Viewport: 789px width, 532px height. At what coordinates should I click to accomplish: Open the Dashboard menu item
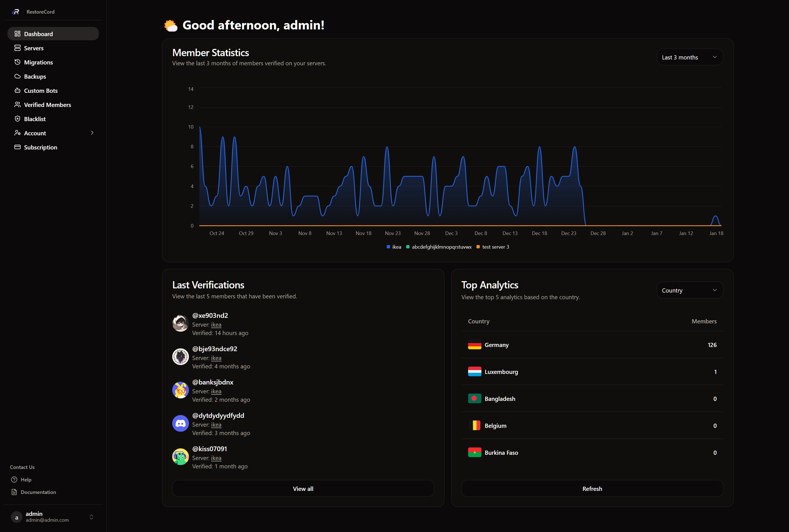(x=53, y=34)
